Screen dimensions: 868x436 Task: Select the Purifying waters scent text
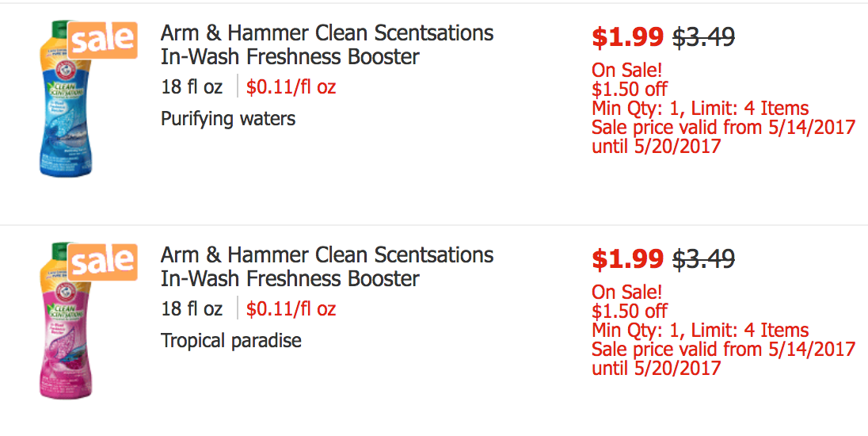[x=228, y=119]
